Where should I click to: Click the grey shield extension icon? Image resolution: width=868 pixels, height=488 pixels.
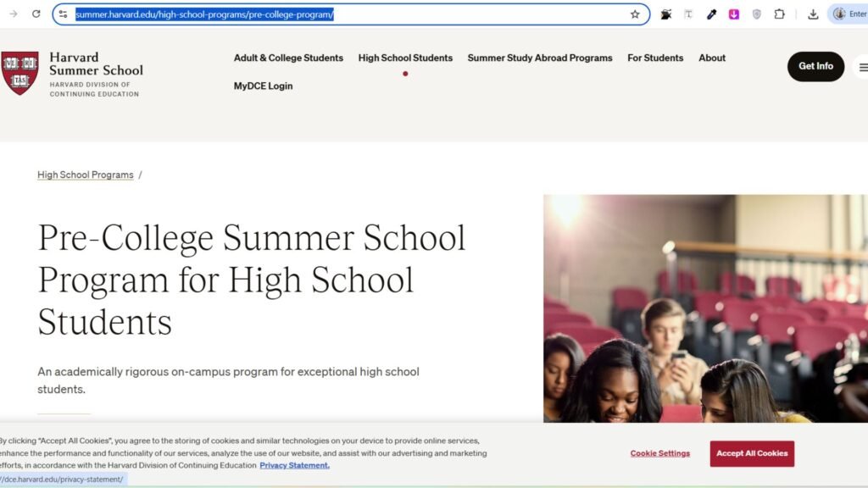[x=757, y=14]
